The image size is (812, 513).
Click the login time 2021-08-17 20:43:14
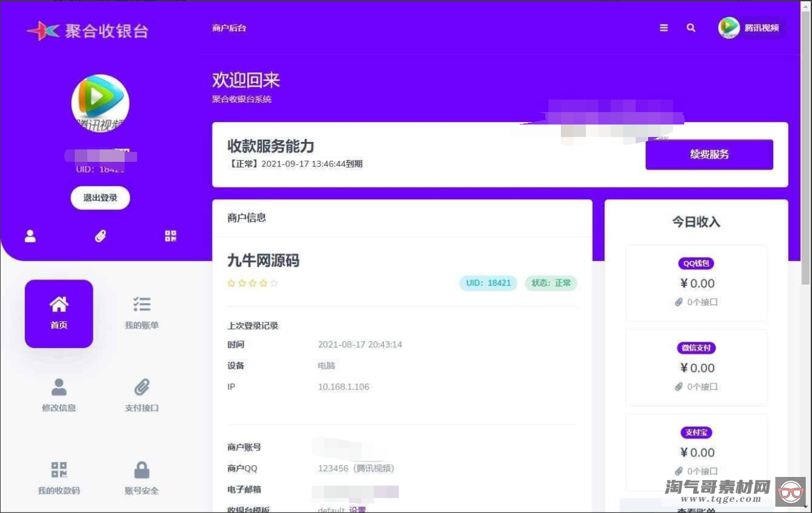point(360,344)
